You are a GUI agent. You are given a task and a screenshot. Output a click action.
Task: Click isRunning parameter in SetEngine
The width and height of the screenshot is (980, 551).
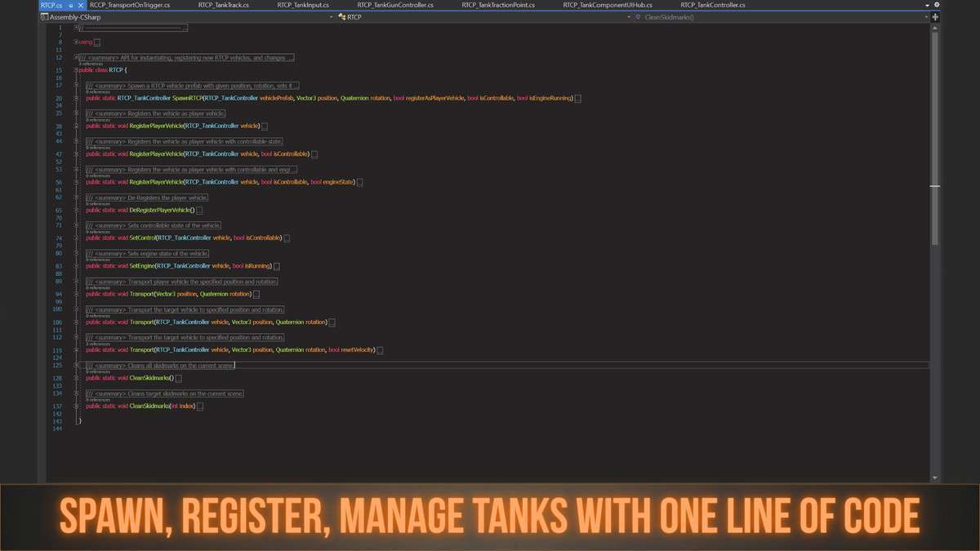click(x=257, y=266)
